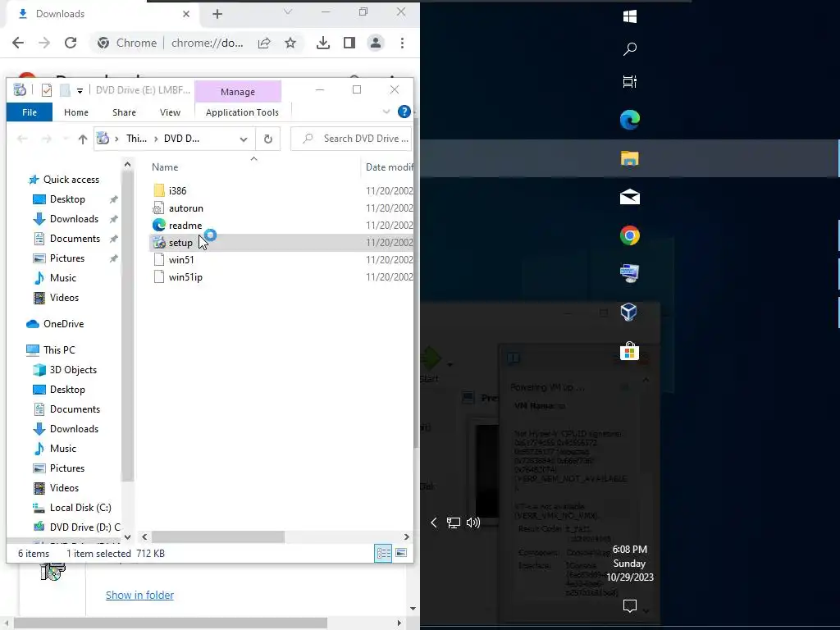
Task: Switch to details view layout
Action: [x=383, y=554]
